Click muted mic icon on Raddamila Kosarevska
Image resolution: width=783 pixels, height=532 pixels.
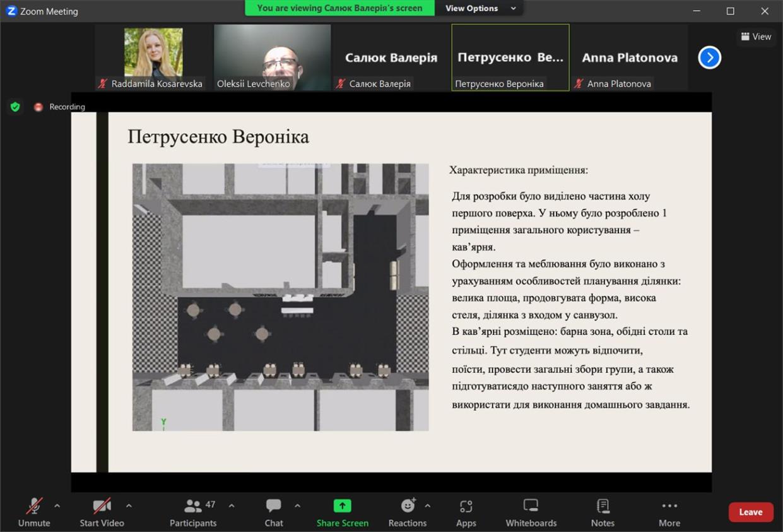coord(103,83)
